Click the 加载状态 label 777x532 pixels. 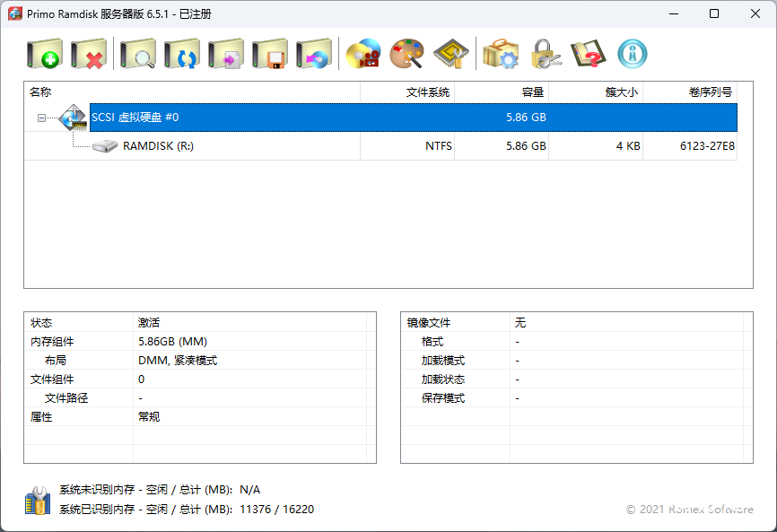tap(443, 379)
